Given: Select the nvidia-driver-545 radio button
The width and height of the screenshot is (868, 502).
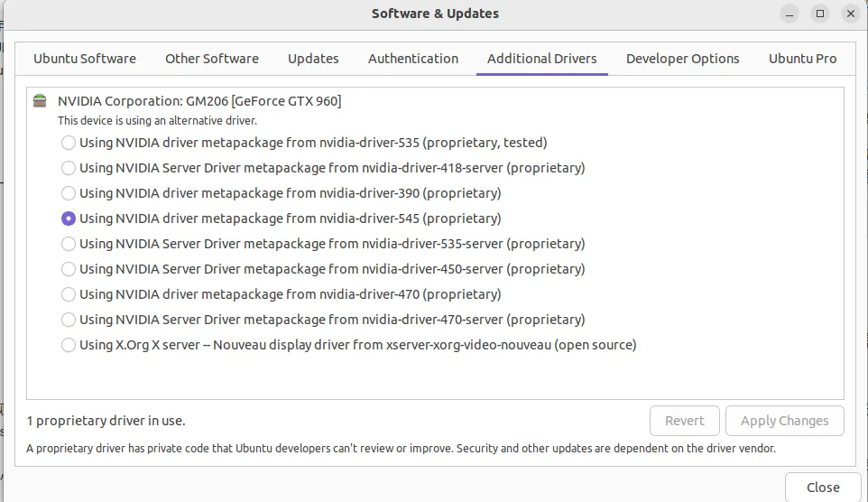Looking at the screenshot, I should point(68,218).
